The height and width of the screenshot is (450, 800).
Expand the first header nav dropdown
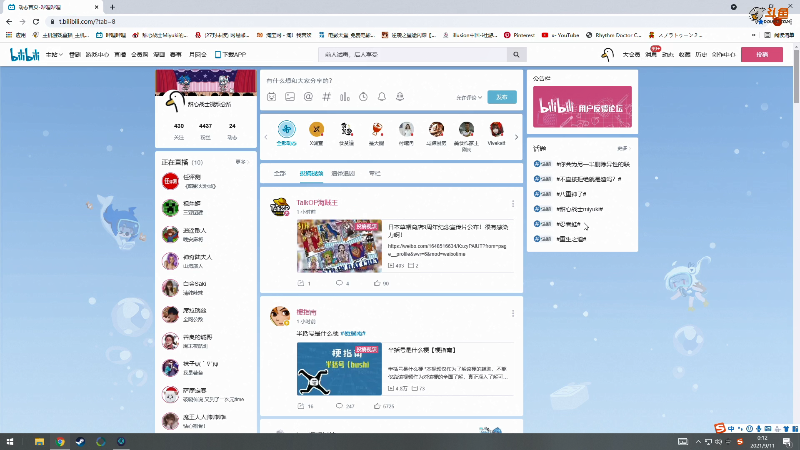tap(54, 55)
